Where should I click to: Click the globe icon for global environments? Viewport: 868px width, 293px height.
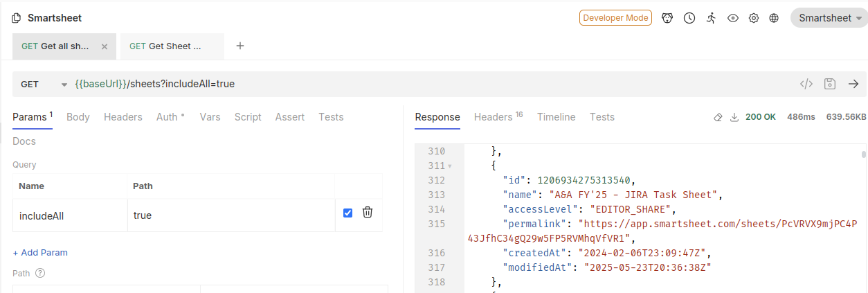coord(774,18)
